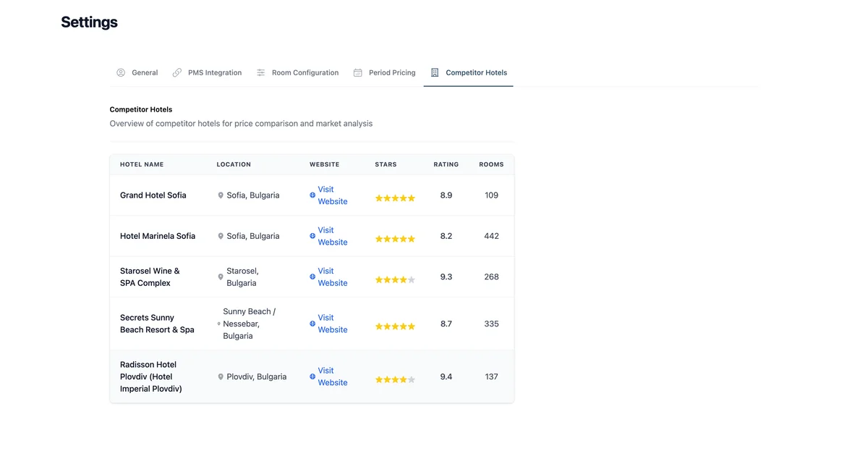Viewport: 868px width, 472px height.
Task: Open the Room Configuration tab
Action: pos(305,72)
